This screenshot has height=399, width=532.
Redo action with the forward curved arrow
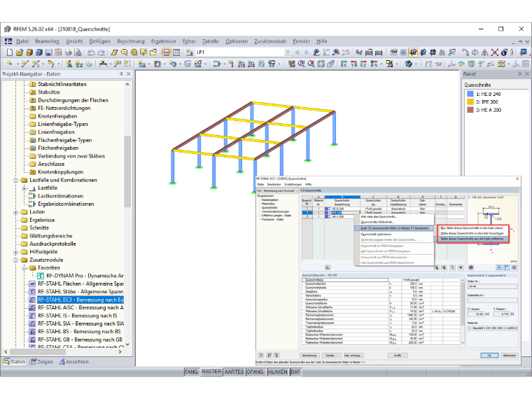pyautogui.click(x=101, y=52)
